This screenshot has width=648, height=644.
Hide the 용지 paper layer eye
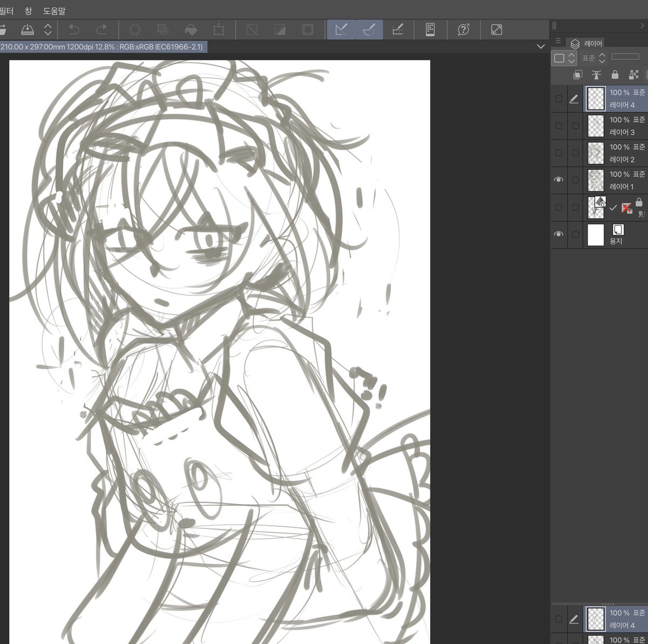pos(559,234)
